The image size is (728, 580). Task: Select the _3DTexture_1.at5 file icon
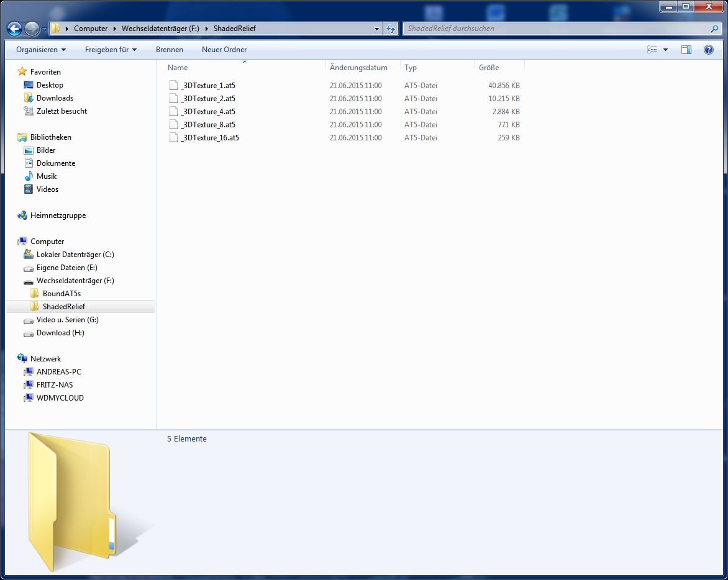tap(173, 86)
